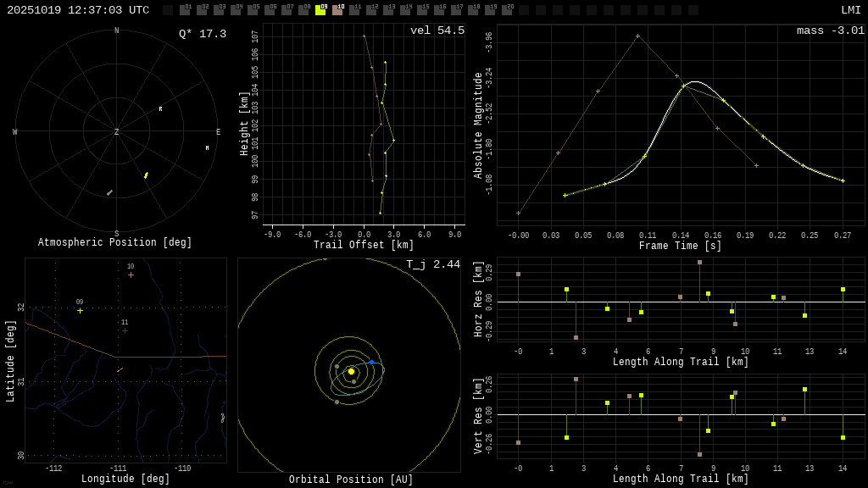The height and width of the screenshot is (488, 868).
Task: Click the gray streak in the polar plot
Action: pos(109,192)
